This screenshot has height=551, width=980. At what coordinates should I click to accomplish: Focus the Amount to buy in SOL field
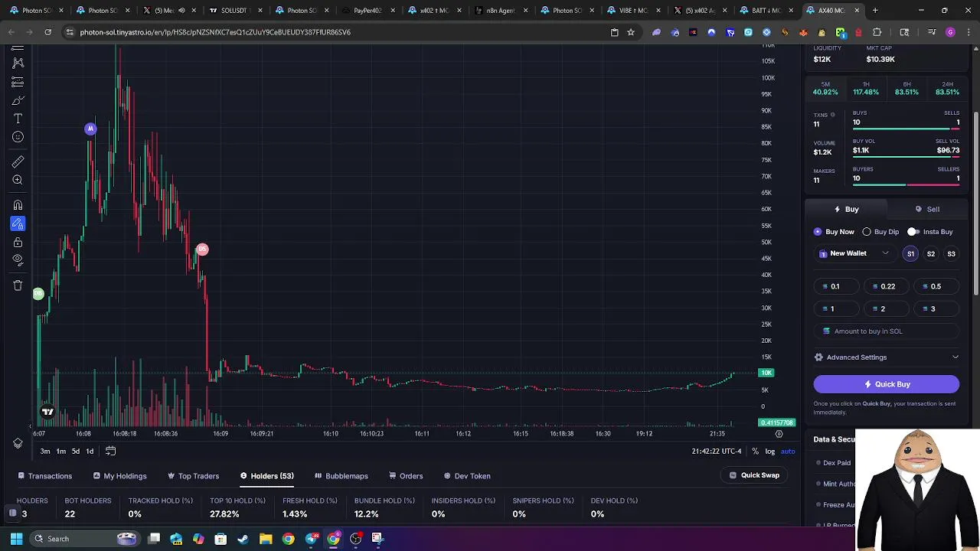click(x=887, y=331)
